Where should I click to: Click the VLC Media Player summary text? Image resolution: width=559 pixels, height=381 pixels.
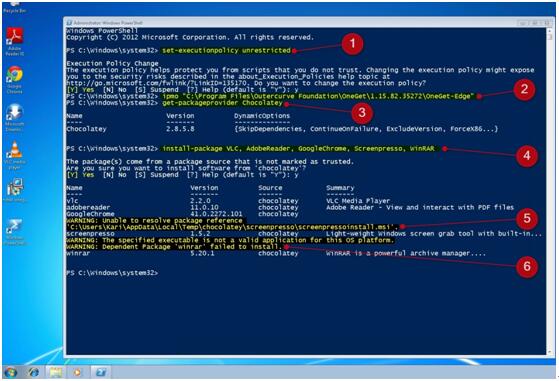coord(358,201)
